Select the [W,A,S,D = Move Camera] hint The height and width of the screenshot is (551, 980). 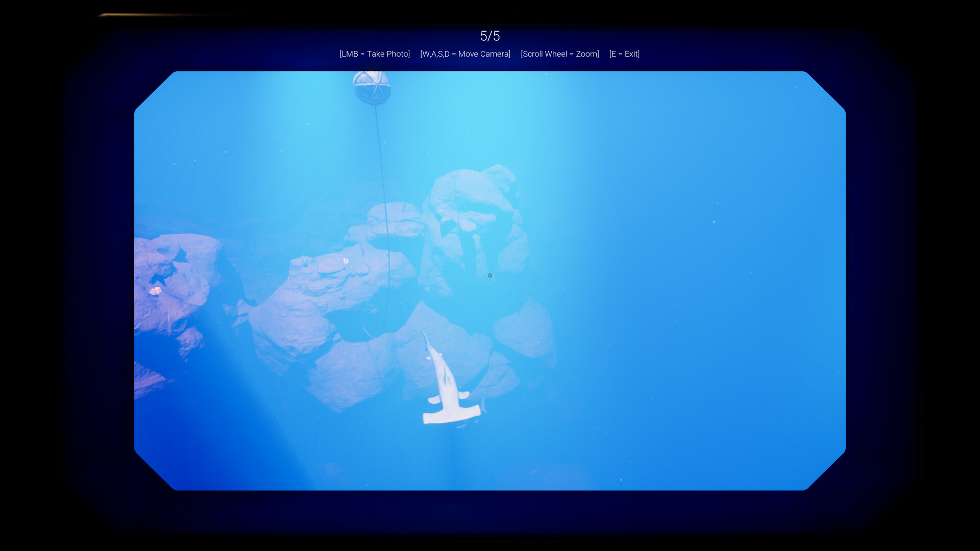(465, 54)
